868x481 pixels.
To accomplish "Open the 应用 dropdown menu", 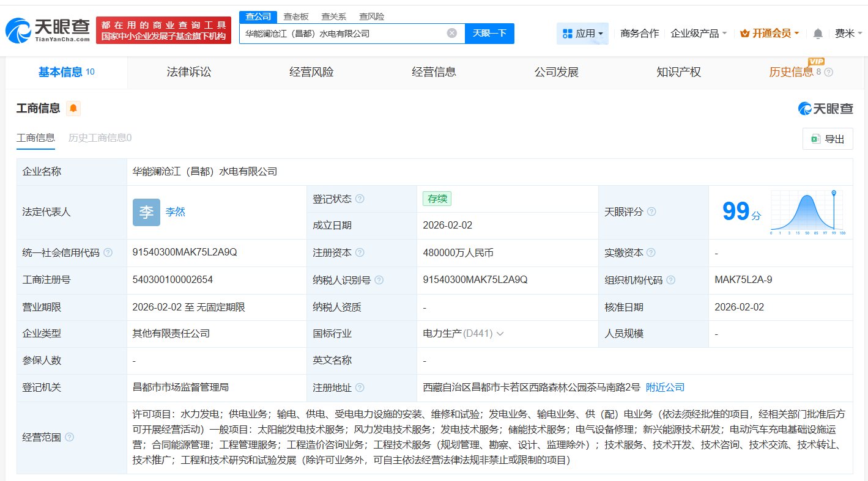I will (582, 34).
